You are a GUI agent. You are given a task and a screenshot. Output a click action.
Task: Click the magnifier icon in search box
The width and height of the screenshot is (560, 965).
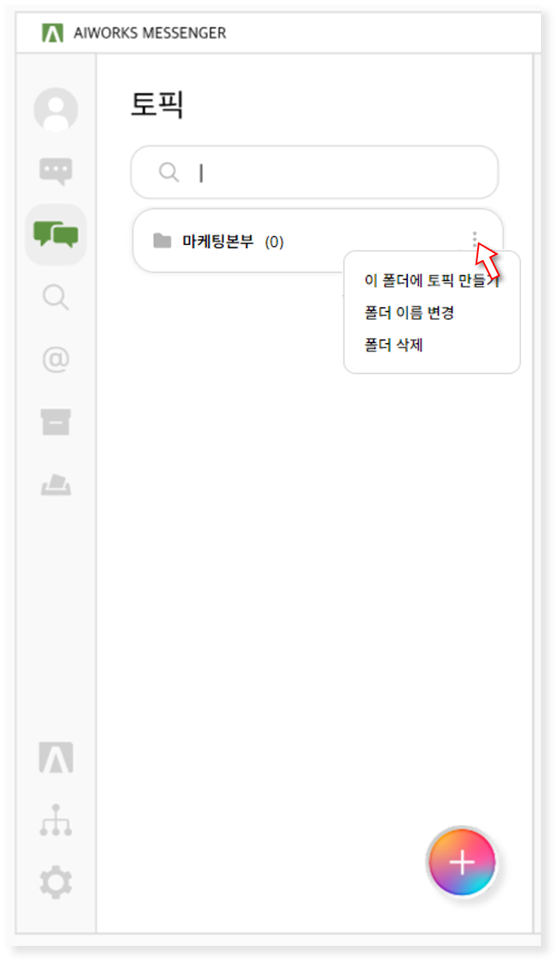tap(169, 173)
